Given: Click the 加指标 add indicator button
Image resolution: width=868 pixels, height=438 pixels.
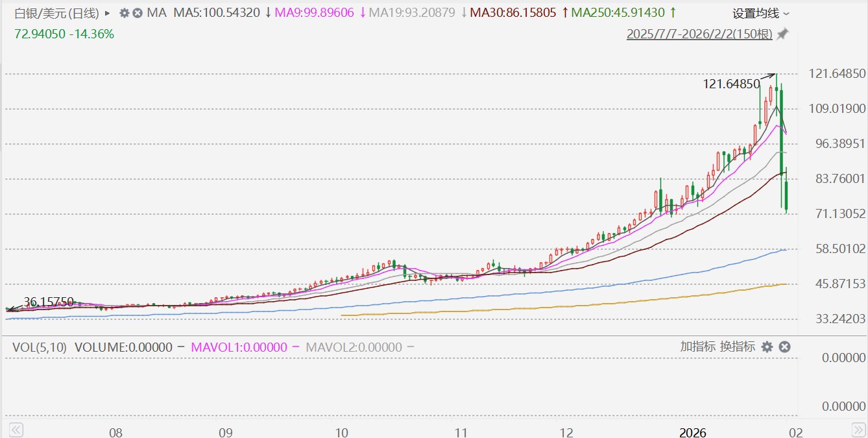Looking at the screenshot, I should [x=697, y=347].
